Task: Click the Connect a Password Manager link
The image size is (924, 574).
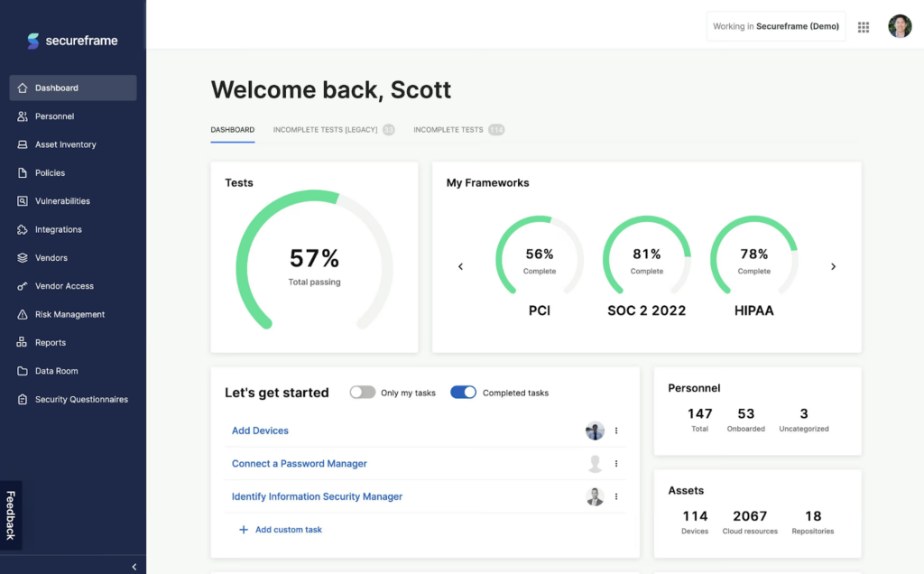Action: pyautogui.click(x=300, y=464)
